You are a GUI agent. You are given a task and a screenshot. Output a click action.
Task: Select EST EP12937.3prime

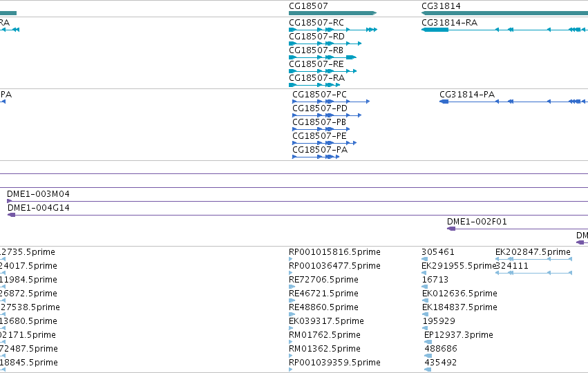[x=459, y=335]
